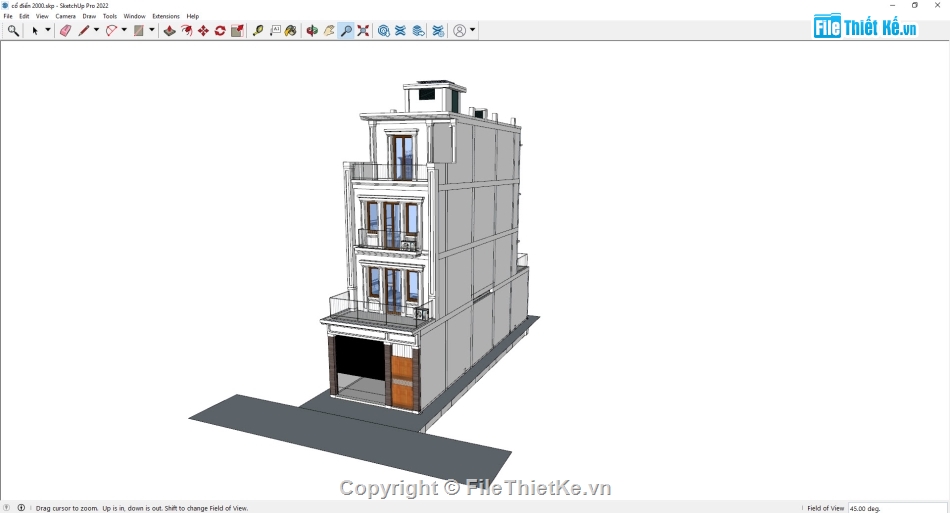Pick the pink Eraser tool

tap(65, 30)
